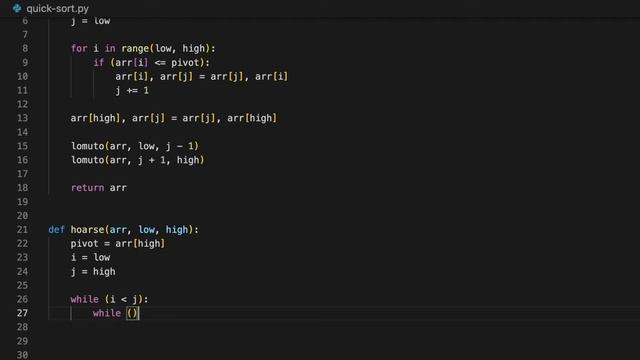Click 'pivot = arr[high]' on line 22
This screenshot has width=640, height=360.
click(x=118, y=244)
